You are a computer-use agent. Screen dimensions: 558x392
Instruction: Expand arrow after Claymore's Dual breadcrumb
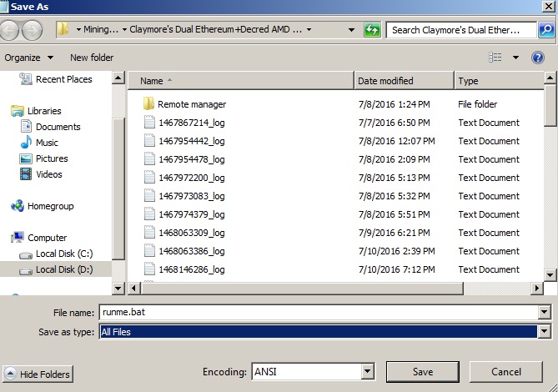[x=309, y=30]
